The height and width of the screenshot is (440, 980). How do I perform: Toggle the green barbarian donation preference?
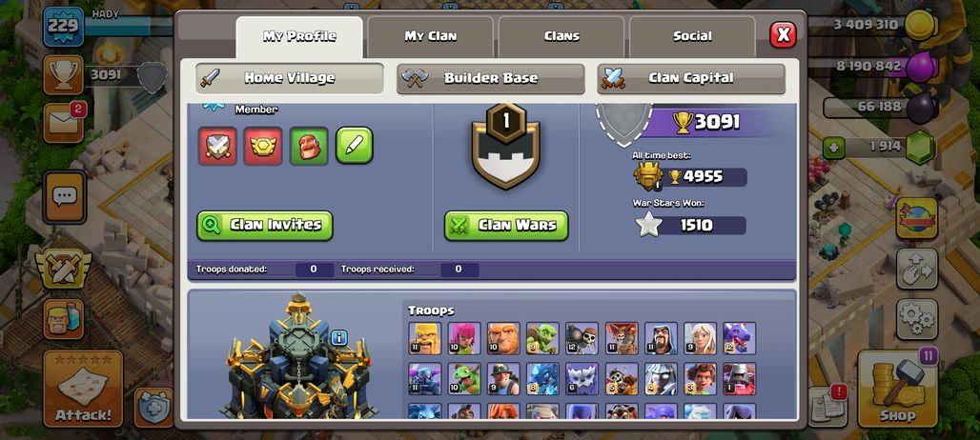pyautogui.click(x=309, y=146)
